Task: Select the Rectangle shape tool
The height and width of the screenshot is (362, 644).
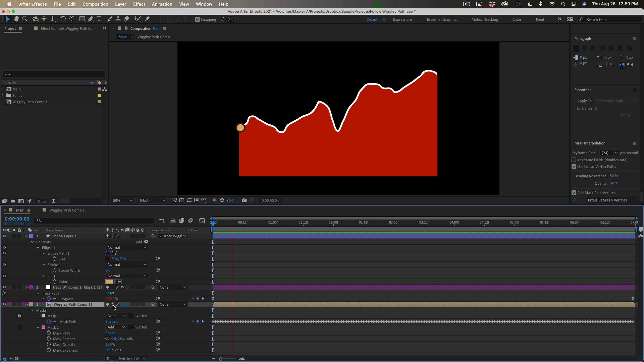Action: click(x=82, y=19)
